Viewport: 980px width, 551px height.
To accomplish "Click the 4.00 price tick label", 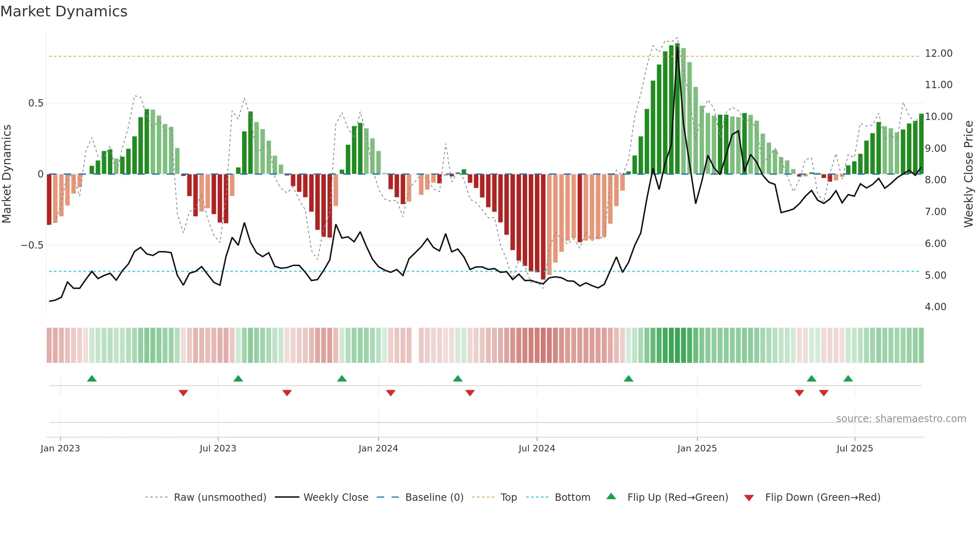I will point(935,307).
